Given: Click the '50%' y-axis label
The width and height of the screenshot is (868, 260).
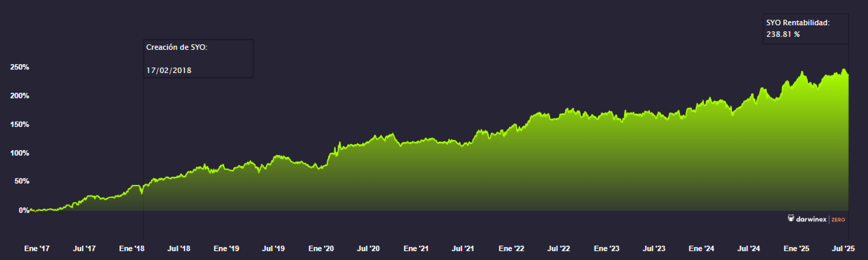Looking at the screenshot, I should (21, 182).
